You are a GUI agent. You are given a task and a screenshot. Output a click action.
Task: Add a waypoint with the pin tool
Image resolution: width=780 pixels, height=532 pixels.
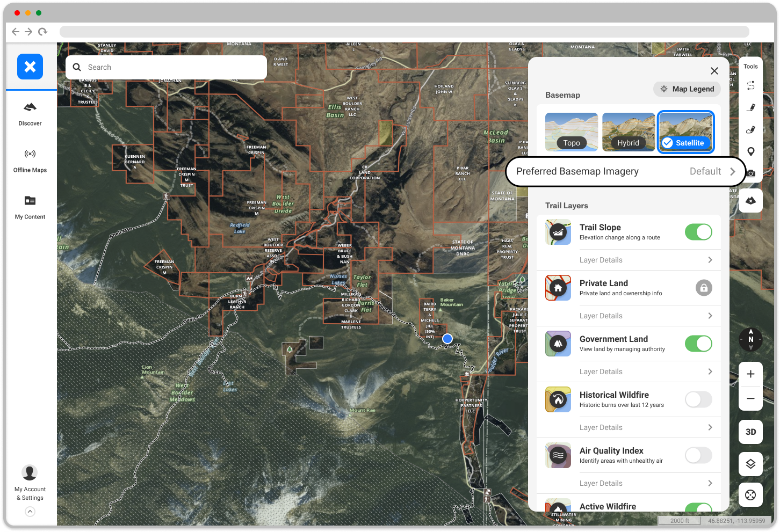point(750,151)
